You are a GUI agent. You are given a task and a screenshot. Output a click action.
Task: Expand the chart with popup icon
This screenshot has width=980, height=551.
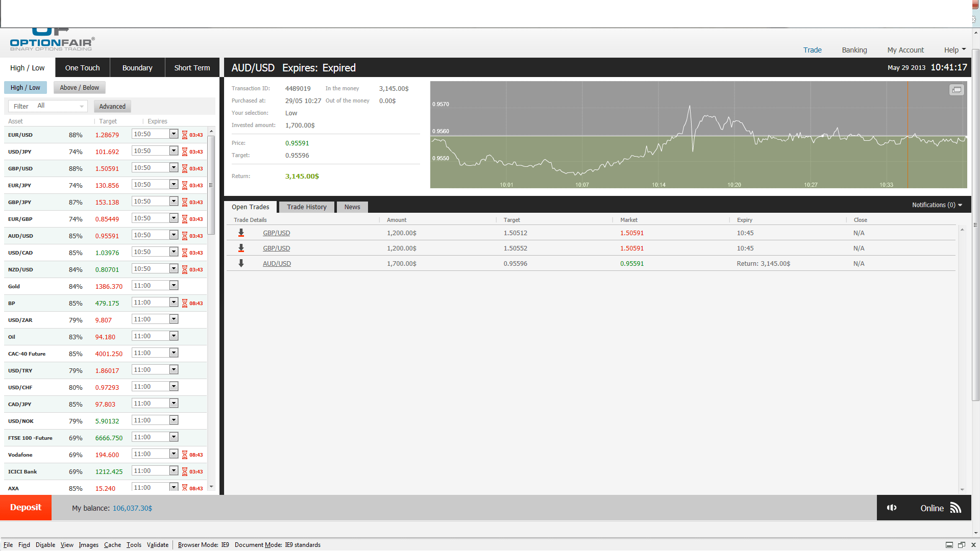coord(957,90)
